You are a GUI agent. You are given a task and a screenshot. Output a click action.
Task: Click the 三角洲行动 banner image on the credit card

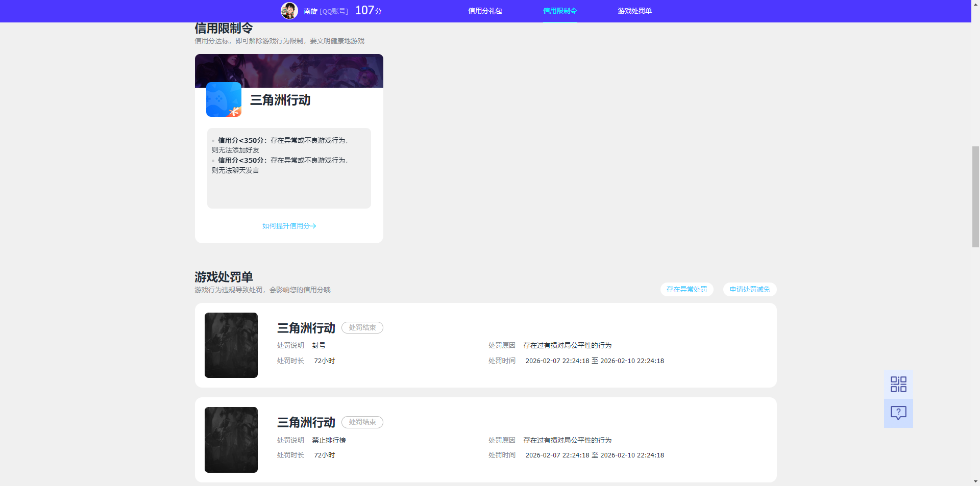(289, 71)
